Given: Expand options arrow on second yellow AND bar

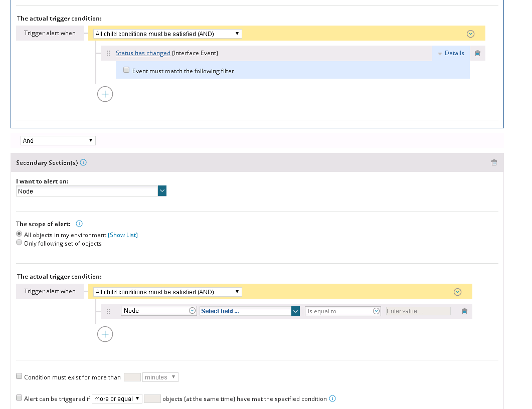Looking at the screenshot, I should click(x=457, y=292).
